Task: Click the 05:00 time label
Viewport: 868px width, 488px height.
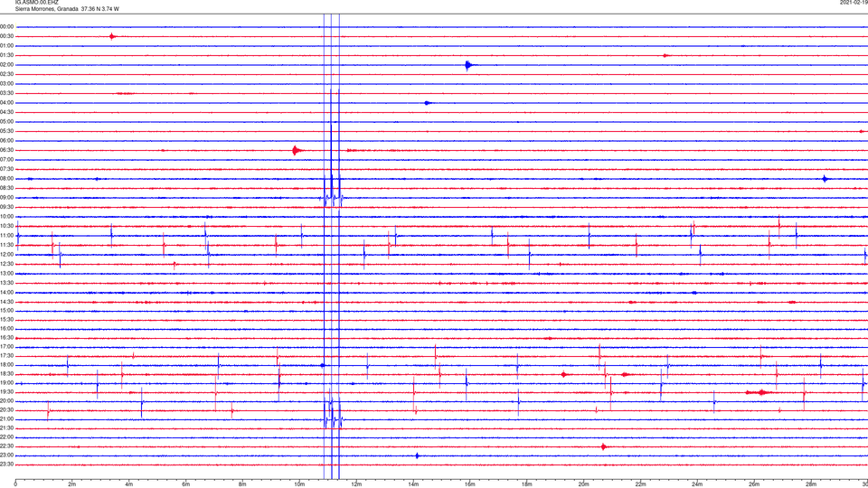Action: coord(6,122)
